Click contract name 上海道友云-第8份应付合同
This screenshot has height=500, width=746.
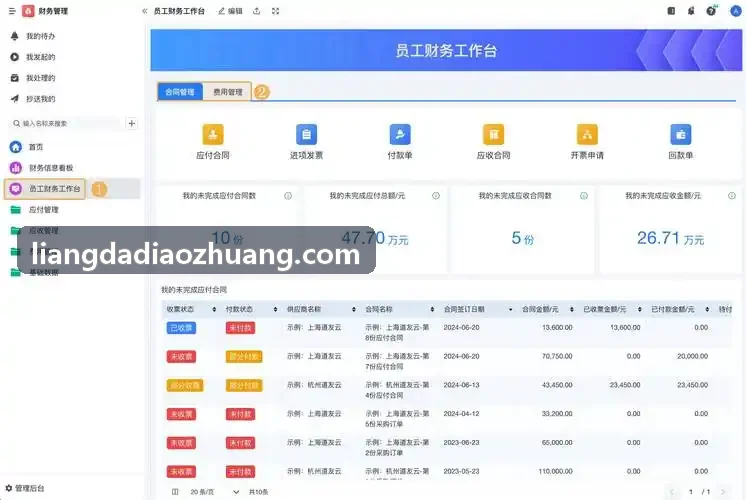point(397,333)
